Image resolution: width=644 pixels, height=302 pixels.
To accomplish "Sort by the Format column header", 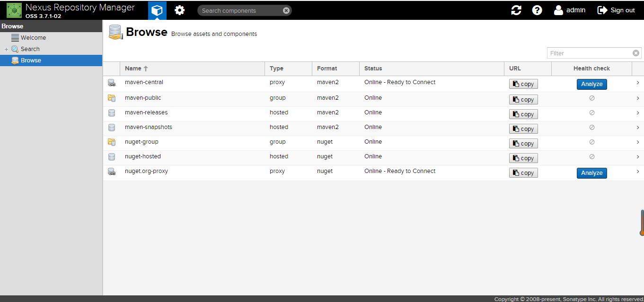I will point(335,69).
